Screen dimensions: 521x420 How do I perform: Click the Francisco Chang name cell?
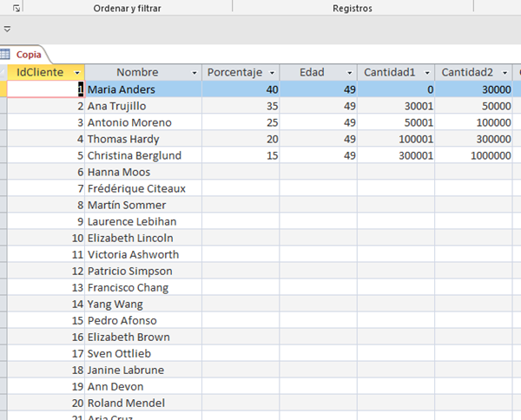pyautogui.click(x=143, y=287)
